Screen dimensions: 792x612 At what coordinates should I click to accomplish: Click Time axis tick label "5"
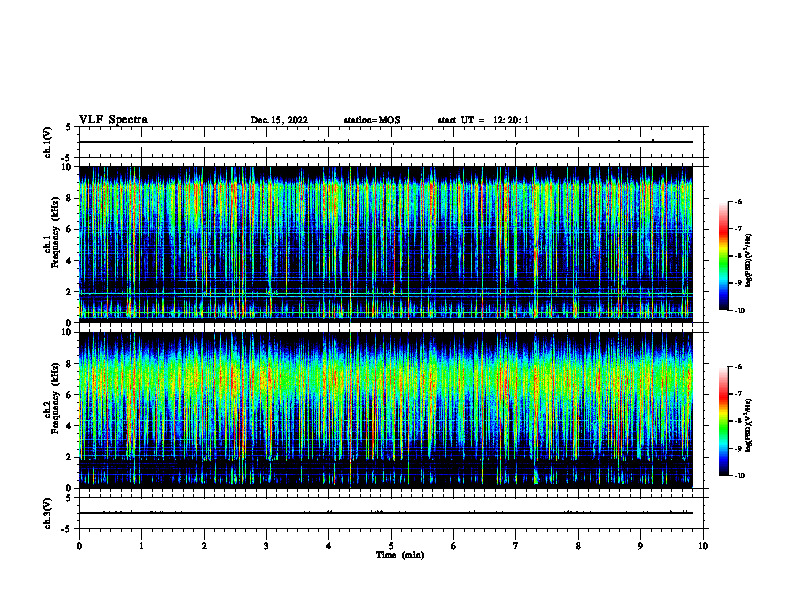[x=391, y=546]
